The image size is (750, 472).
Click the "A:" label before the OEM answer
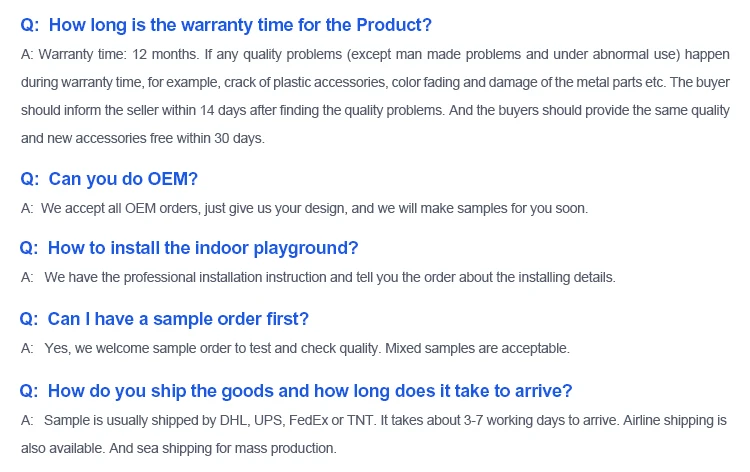[26, 208]
